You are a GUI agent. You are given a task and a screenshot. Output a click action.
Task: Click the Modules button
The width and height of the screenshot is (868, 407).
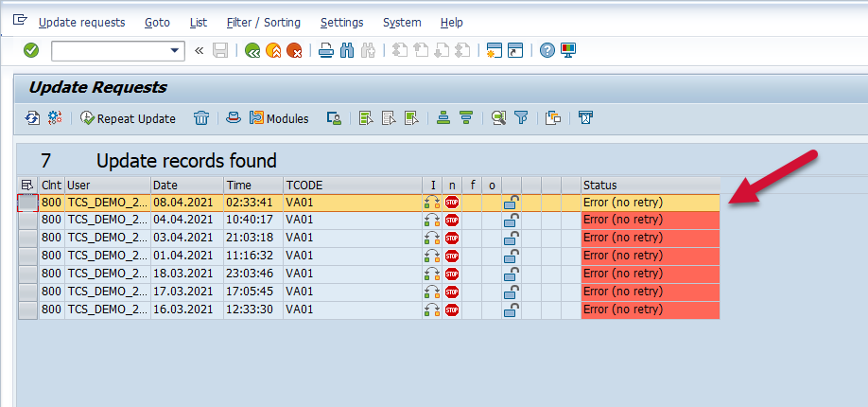pos(279,118)
